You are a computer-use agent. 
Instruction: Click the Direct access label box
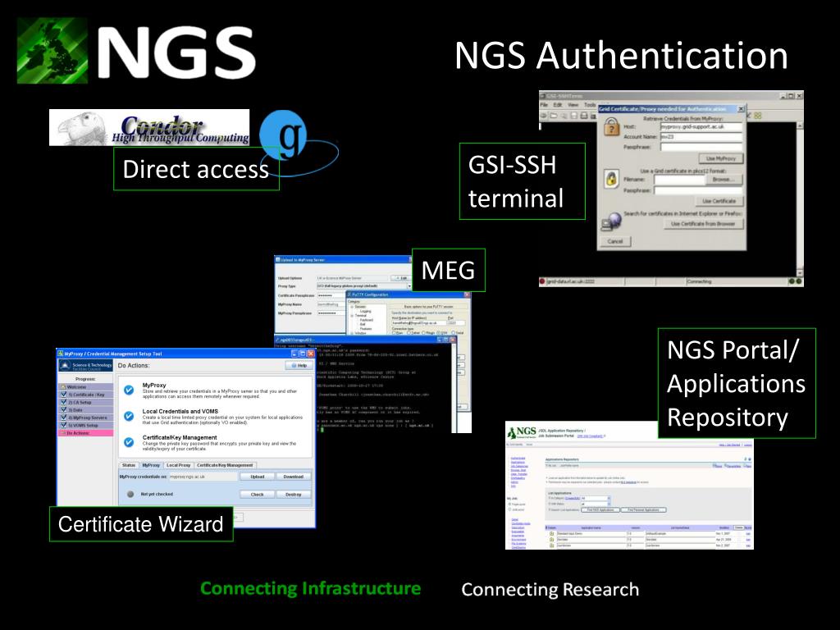pos(196,169)
